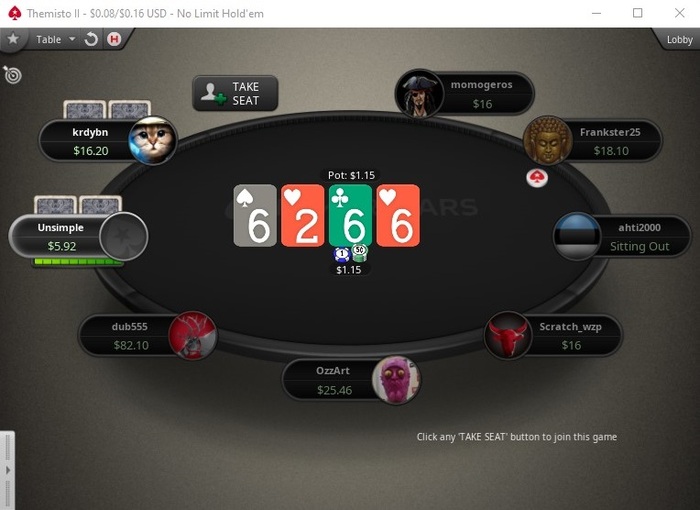The height and width of the screenshot is (510, 700).
Task: Go to the Lobby tab
Action: [x=679, y=40]
